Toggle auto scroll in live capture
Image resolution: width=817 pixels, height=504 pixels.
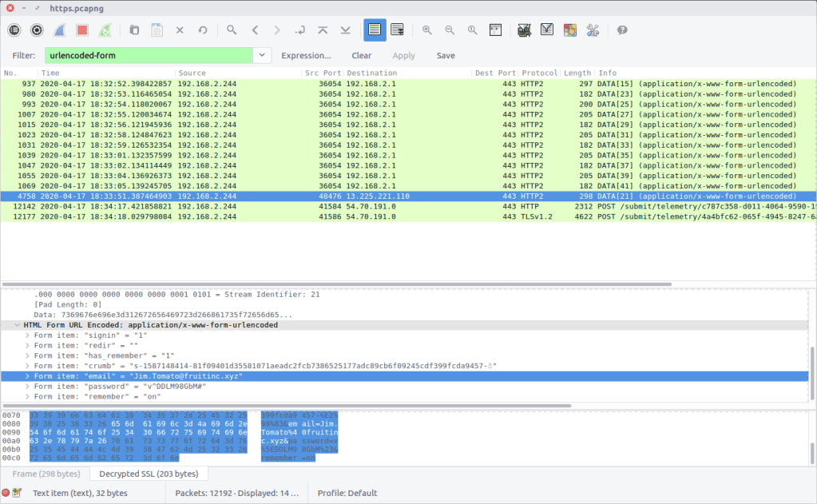[x=397, y=30]
